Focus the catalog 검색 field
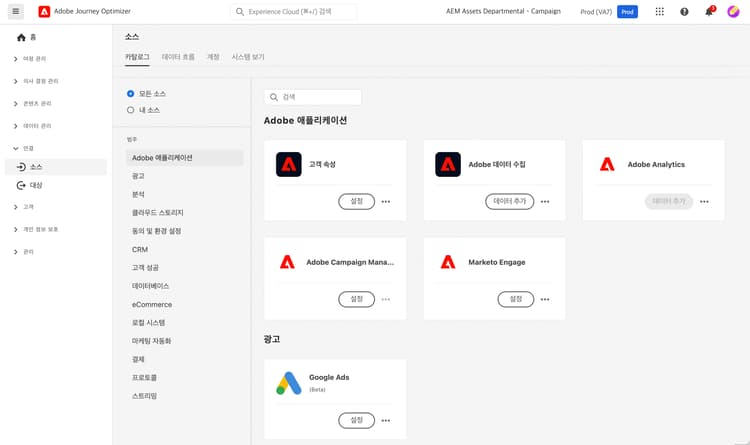 coord(313,97)
